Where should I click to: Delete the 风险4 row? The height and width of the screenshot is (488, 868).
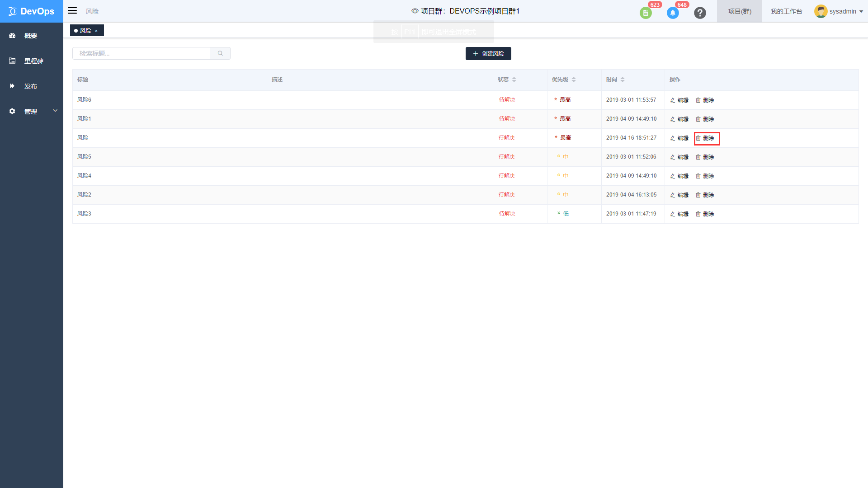pyautogui.click(x=705, y=176)
